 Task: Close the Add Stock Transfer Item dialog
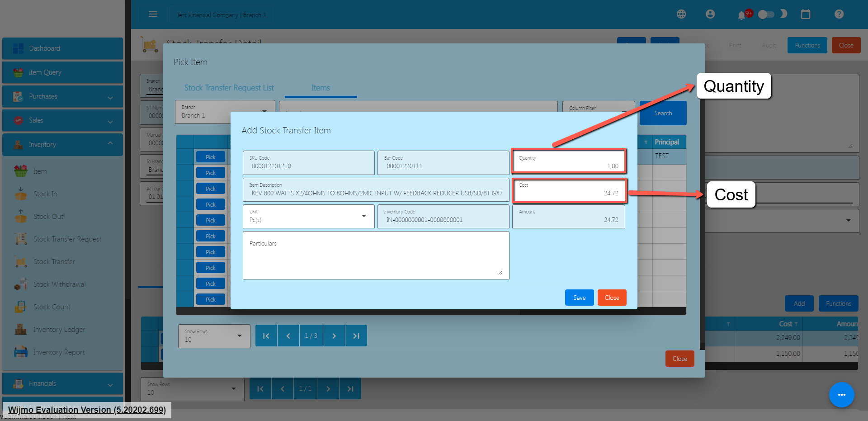(612, 298)
